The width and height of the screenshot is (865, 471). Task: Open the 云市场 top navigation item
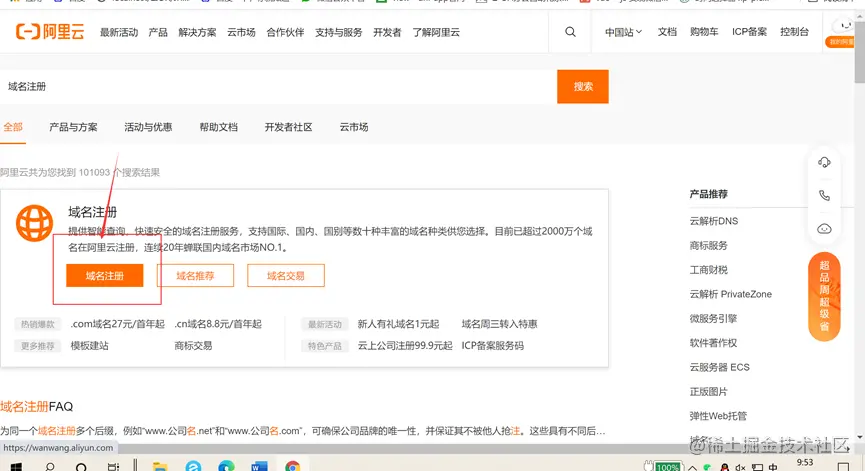241,33
